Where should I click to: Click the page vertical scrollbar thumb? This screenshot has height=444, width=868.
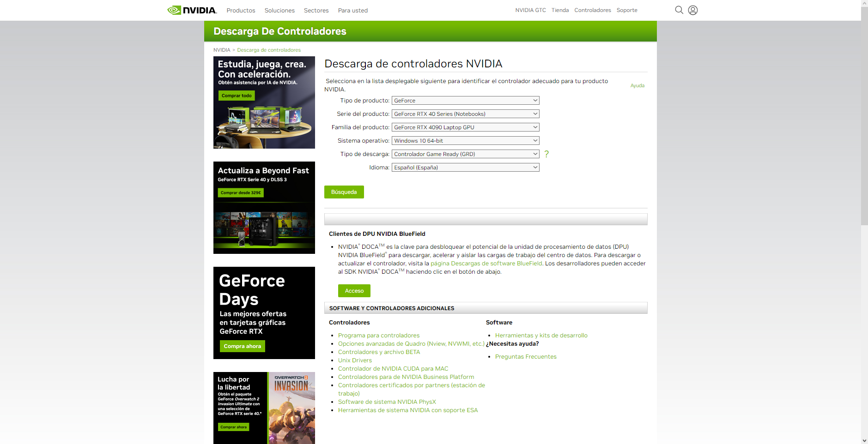864,115
